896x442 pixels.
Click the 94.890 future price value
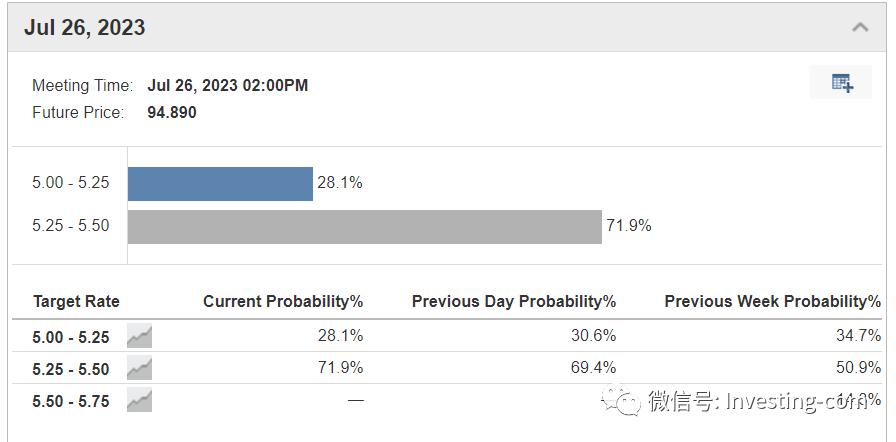(x=172, y=112)
